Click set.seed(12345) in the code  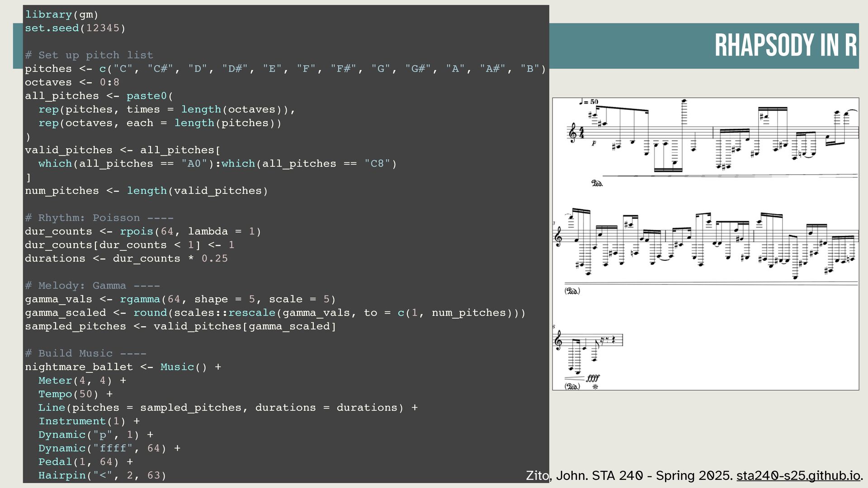click(75, 28)
